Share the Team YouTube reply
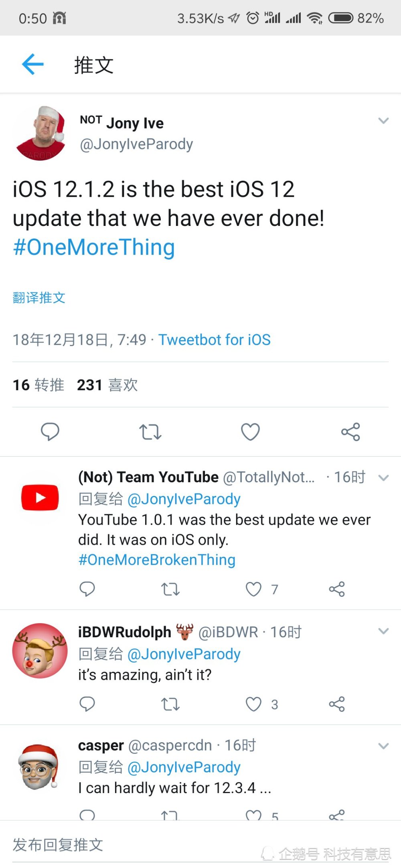Viewport: 401px width, 868px height. [x=337, y=589]
